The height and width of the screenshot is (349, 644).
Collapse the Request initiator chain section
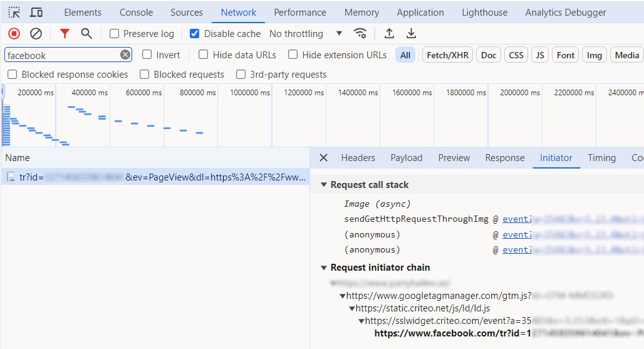tap(324, 268)
